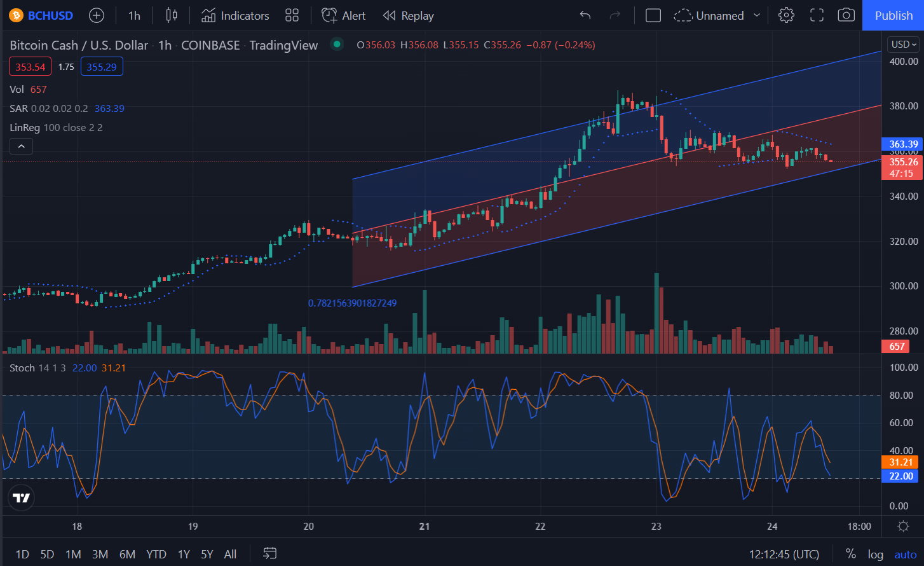The width and height of the screenshot is (924, 566).
Task: Set date range to 6M
Action: (x=127, y=555)
